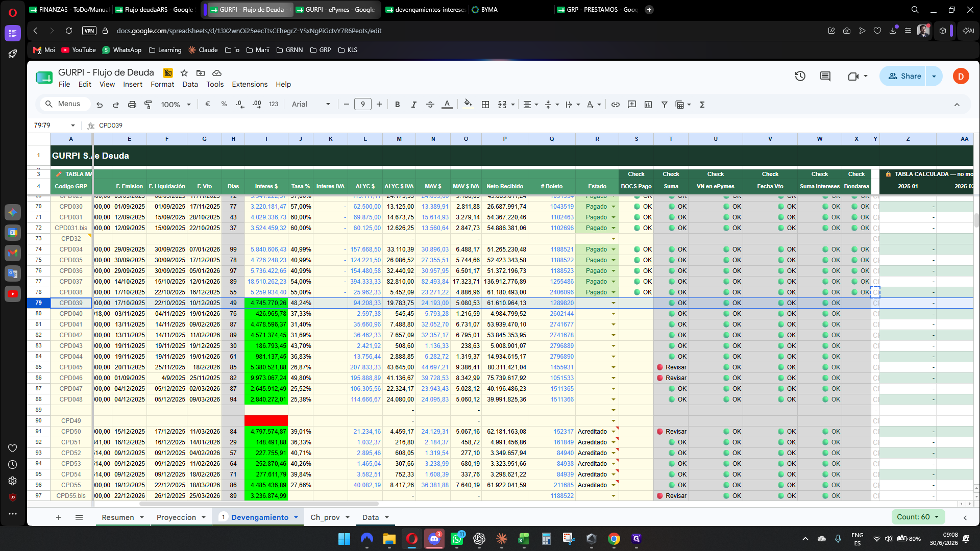980x551 pixels.
Task: Open the fill color picker
Action: (468, 104)
